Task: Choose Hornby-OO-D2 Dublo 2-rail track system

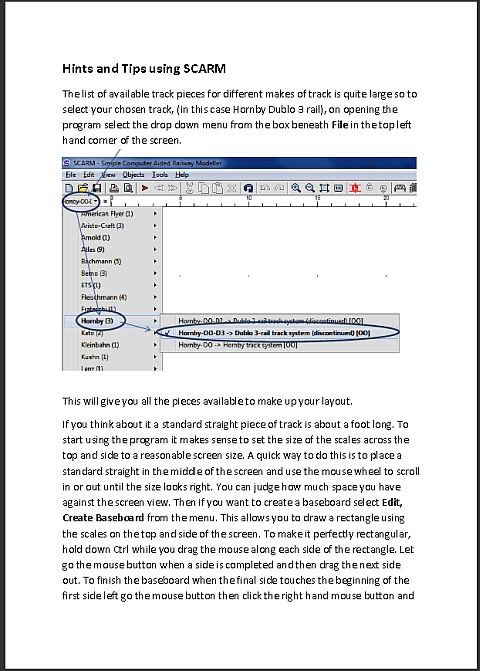Action: click(x=280, y=321)
